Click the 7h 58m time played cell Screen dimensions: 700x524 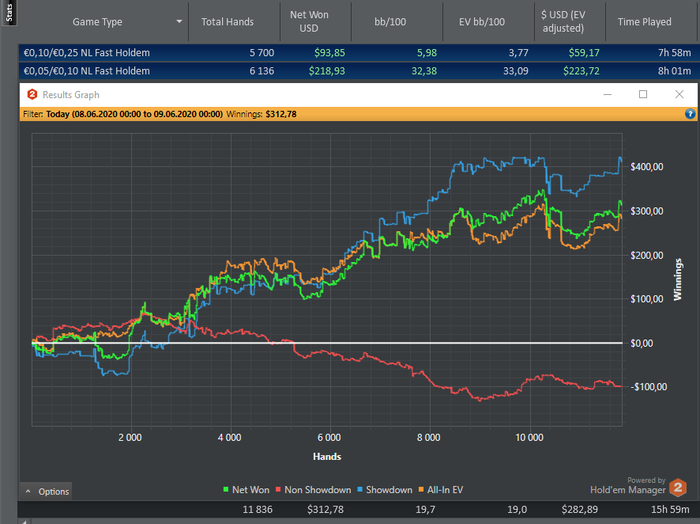coord(674,53)
